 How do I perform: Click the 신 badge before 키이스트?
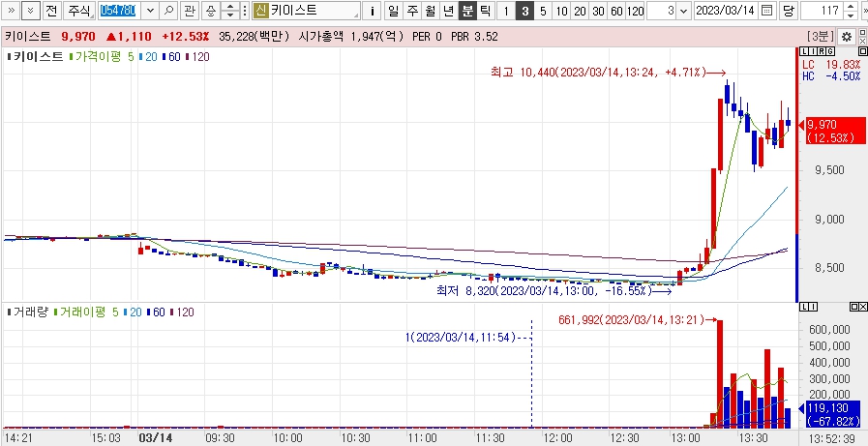(x=260, y=10)
